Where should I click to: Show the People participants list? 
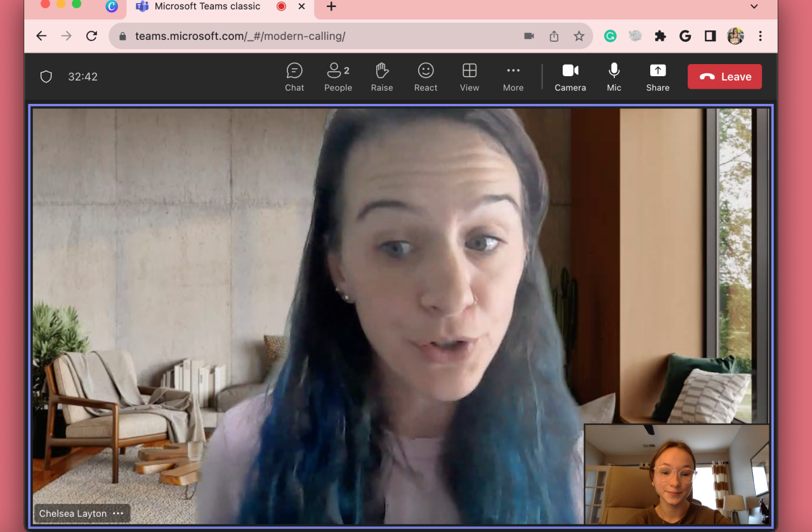pos(338,77)
